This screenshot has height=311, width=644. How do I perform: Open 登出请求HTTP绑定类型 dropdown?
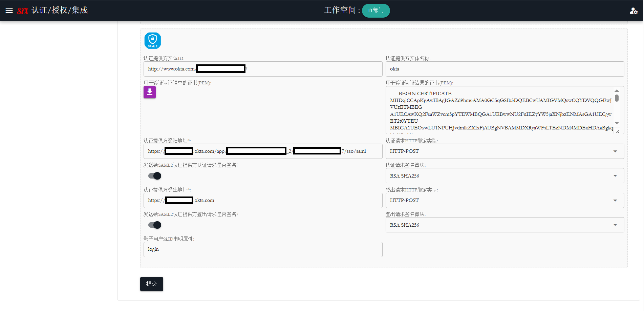[x=505, y=200]
